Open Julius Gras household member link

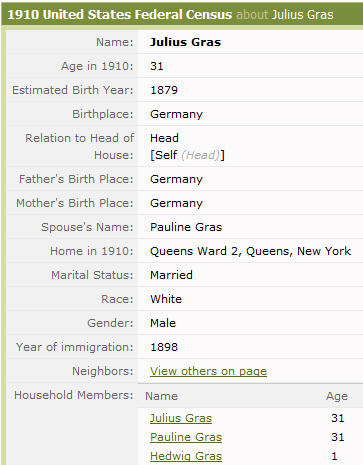[181, 418]
